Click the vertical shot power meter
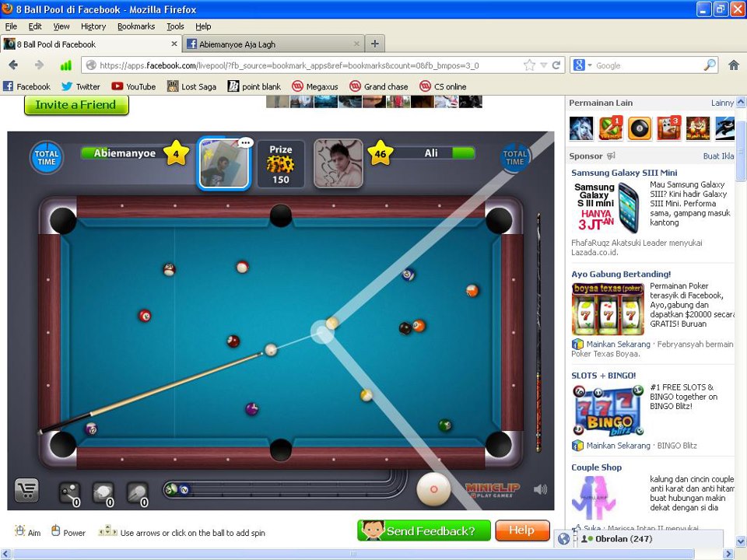This screenshot has height=560, width=747. point(538,332)
